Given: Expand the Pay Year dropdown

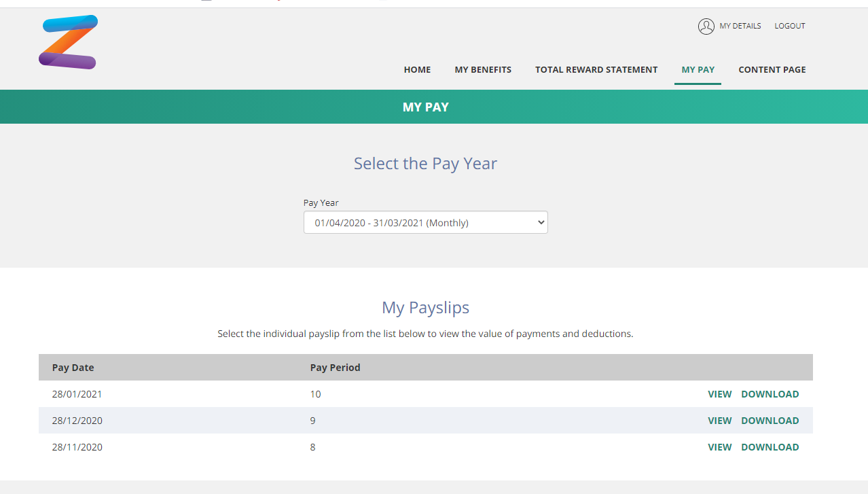Looking at the screenshot, I should (425, 222).
